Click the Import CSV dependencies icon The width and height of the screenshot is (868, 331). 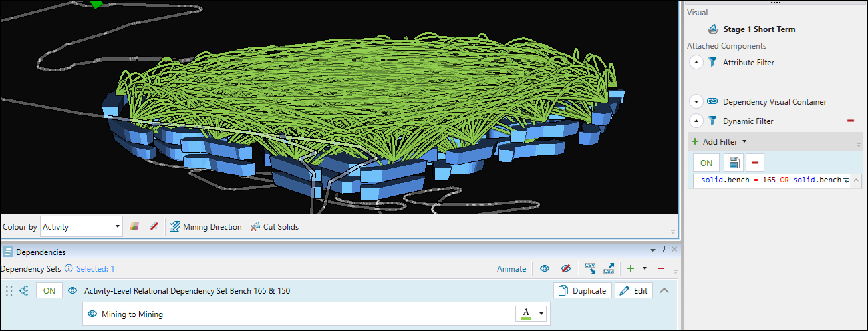pos(589,268)
